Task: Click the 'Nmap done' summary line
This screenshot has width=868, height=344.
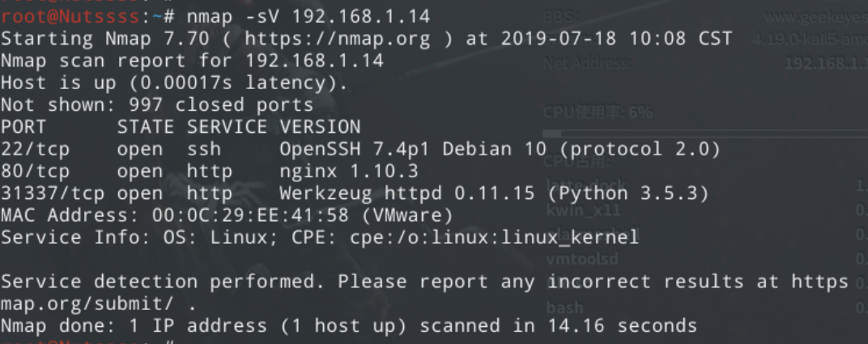Action: (348, 325)
